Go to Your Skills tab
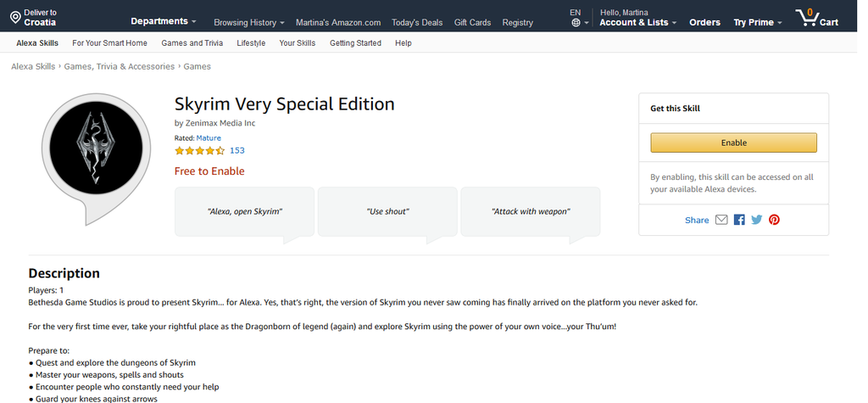The width and height of the screenshot is (868, 403). [297, 43]
